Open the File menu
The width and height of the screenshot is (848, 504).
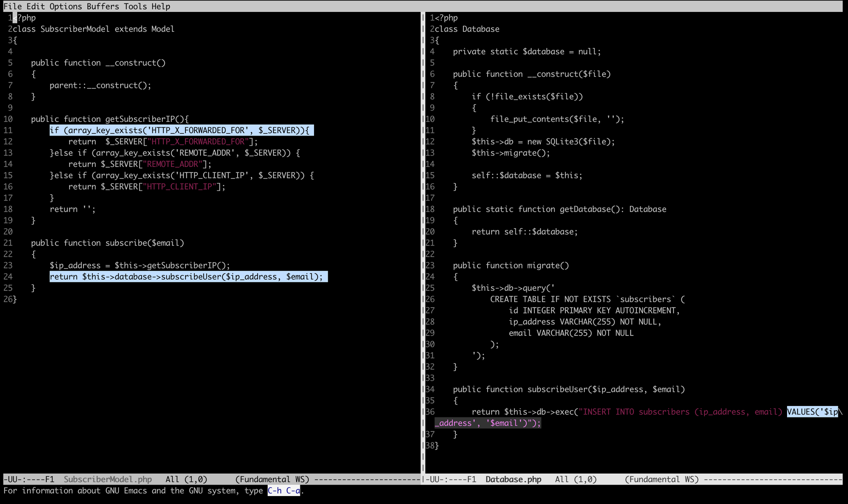pyautogui.click(x=12, y=6)
